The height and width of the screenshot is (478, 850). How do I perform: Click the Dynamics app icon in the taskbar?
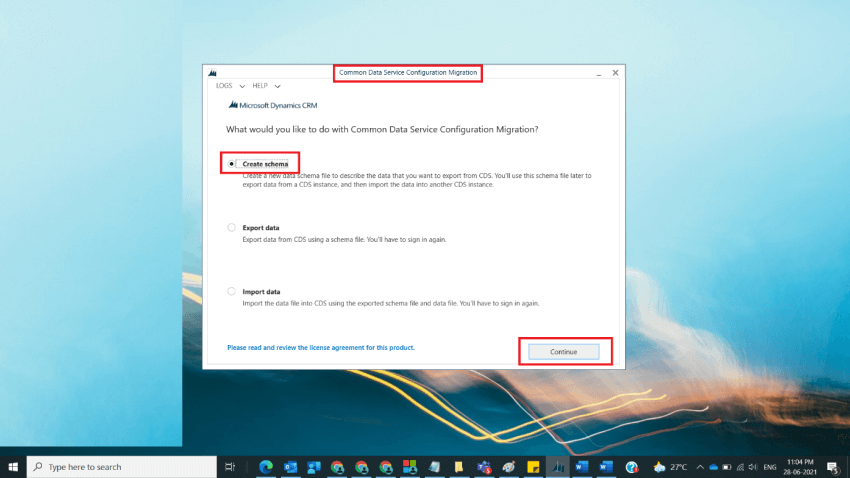coord(558,467)
